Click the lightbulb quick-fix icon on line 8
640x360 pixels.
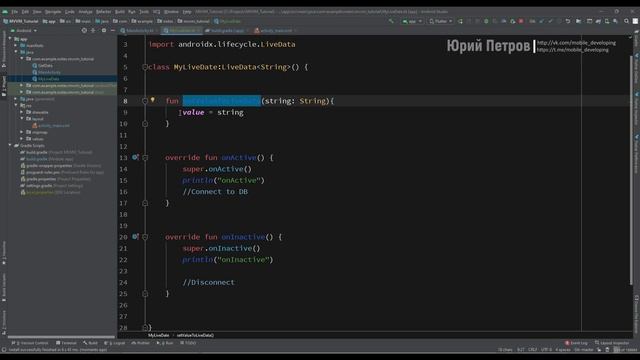(x=153, y=100)
